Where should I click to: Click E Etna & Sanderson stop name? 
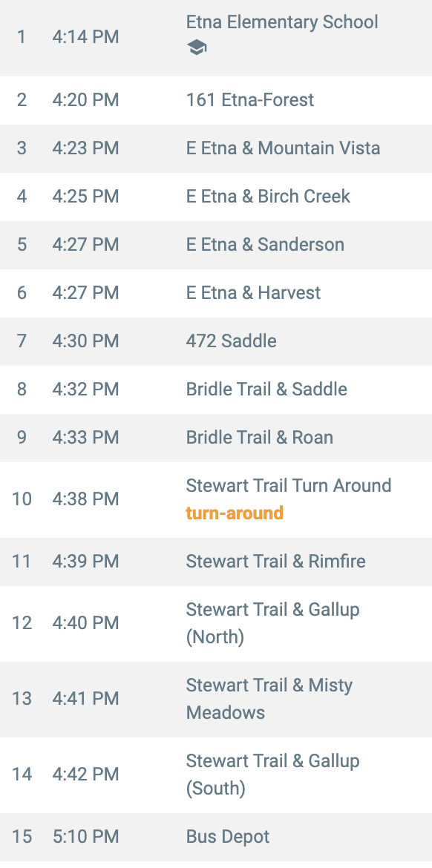(x=265, y=245)
